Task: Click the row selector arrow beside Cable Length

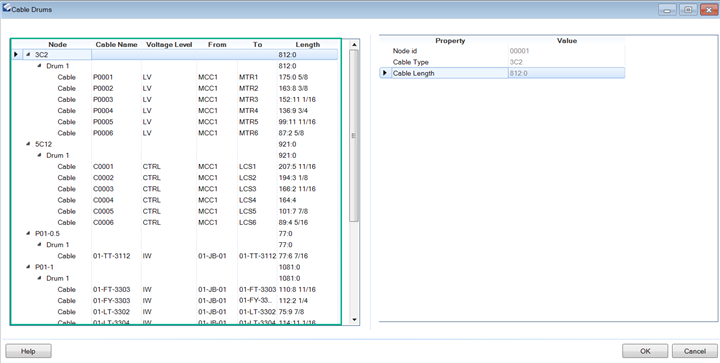Action: pyautogui.click(x=385, y=73)
